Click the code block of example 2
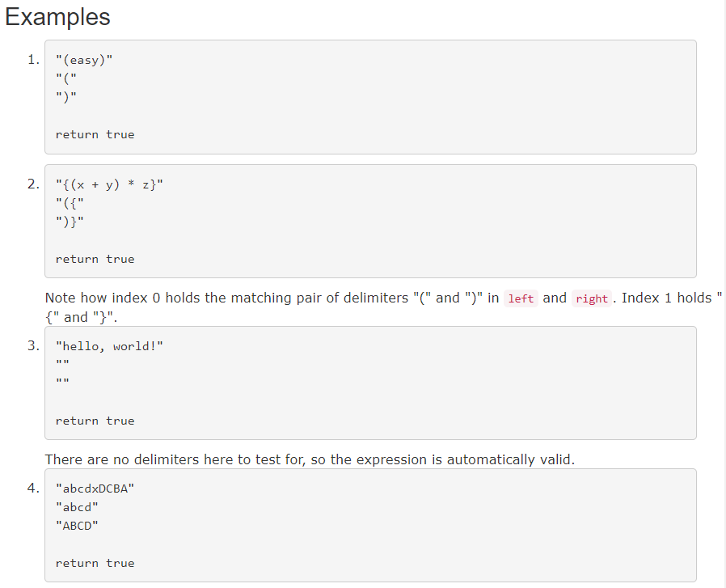The height and width of the screenshot is (588, 726). [x=369, y=221]
